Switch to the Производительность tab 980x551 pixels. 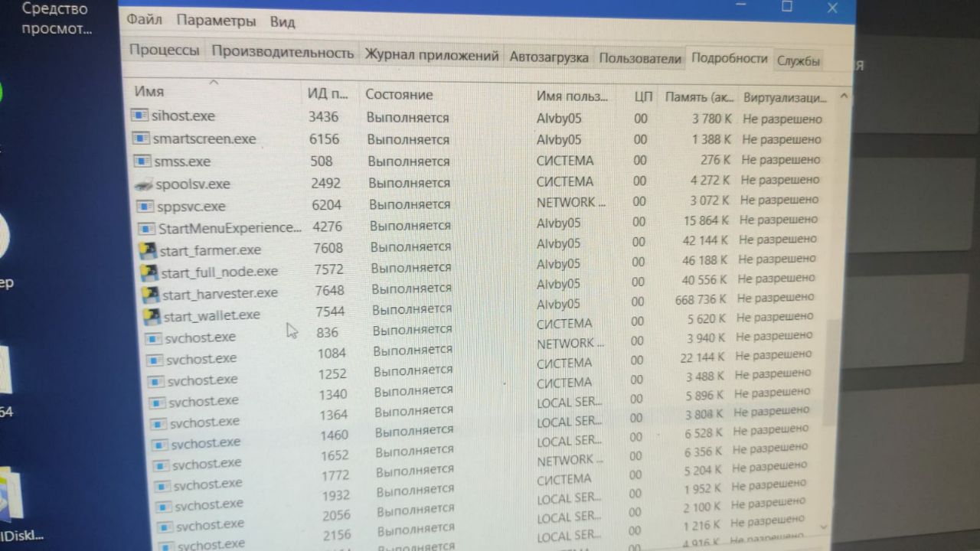pos(283,53)
